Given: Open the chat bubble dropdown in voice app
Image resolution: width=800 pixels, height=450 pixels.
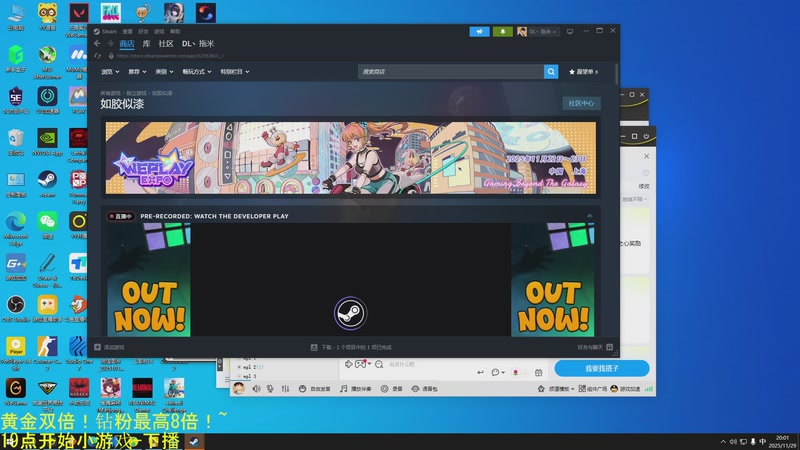Looking at the screenshot, I should tap(497, 372).
